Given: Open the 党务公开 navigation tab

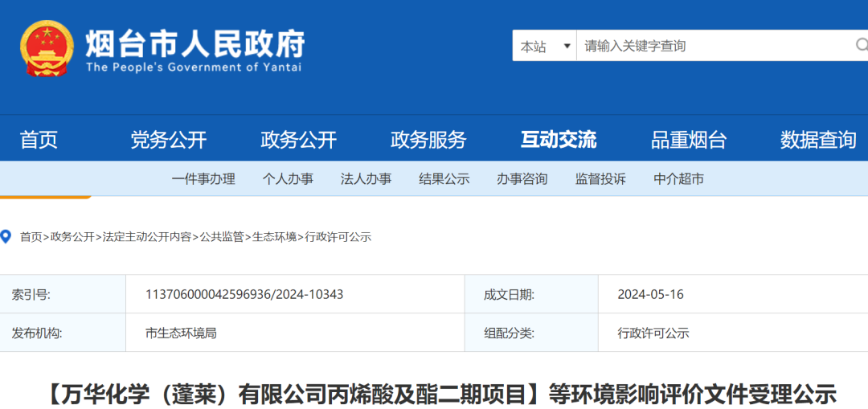Looking at the screenshot, I should pos(168,140).
